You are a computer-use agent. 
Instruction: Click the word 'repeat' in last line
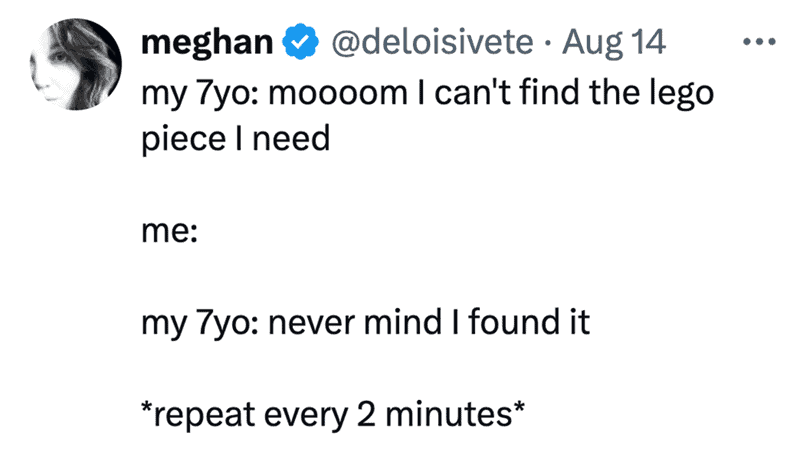point(204,416)
